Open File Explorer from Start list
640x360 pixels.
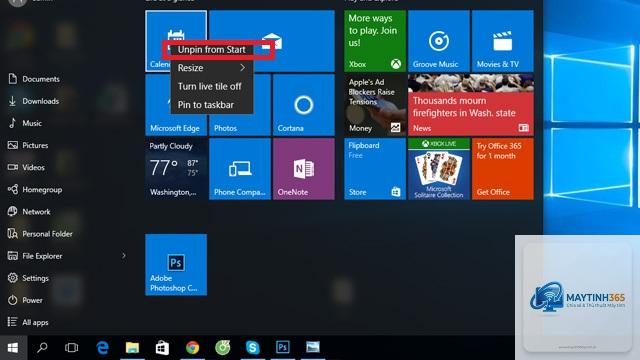[35, 256]
